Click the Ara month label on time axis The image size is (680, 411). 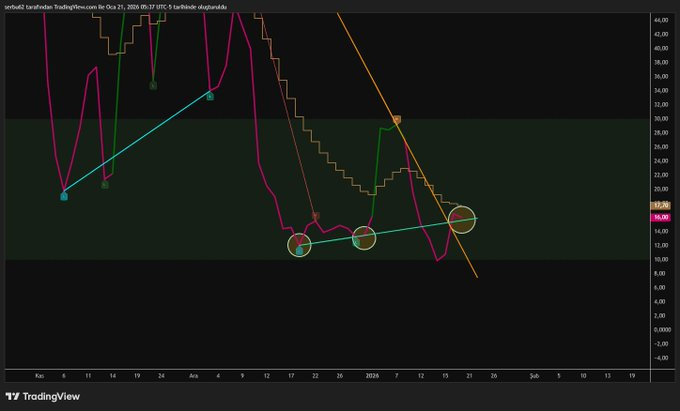(193, 376)
